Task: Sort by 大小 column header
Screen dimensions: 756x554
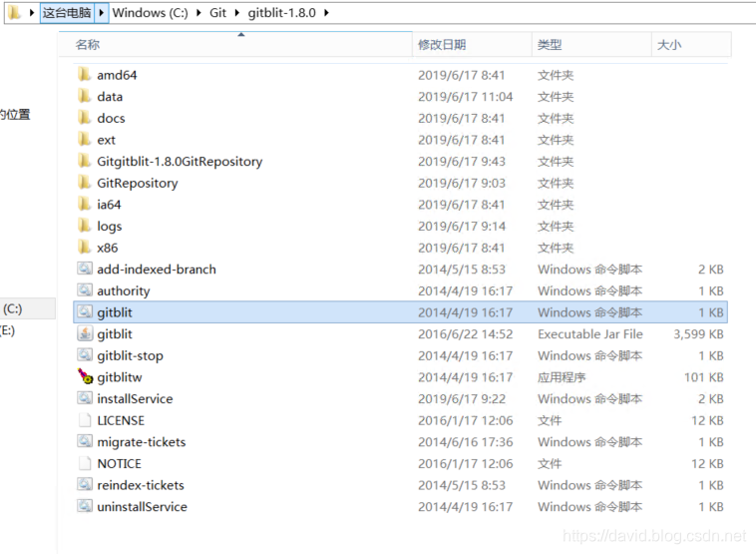Action: pyautogui.click(x=691, y=44)
